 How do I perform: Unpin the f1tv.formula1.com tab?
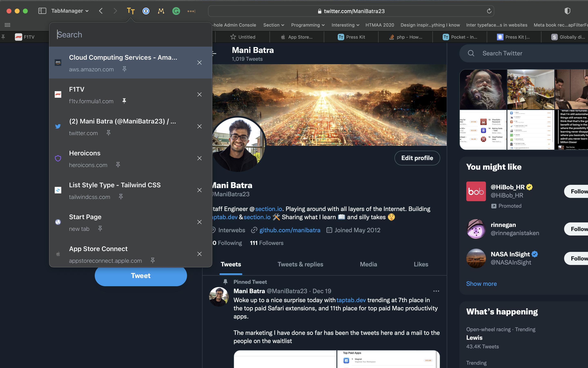124,101
